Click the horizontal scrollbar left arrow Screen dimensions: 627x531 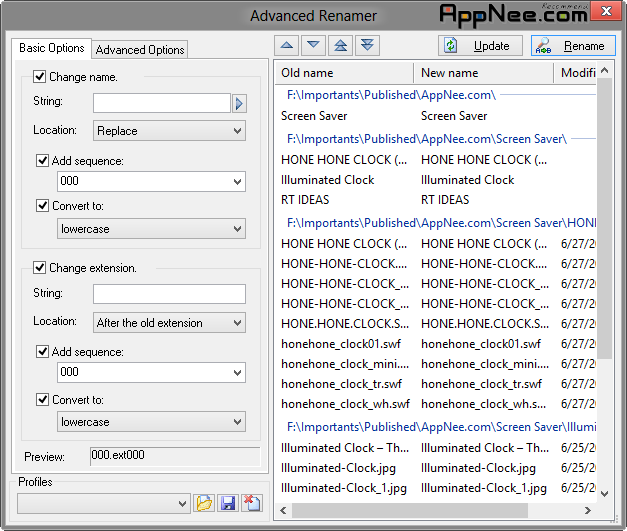[284, 510]
